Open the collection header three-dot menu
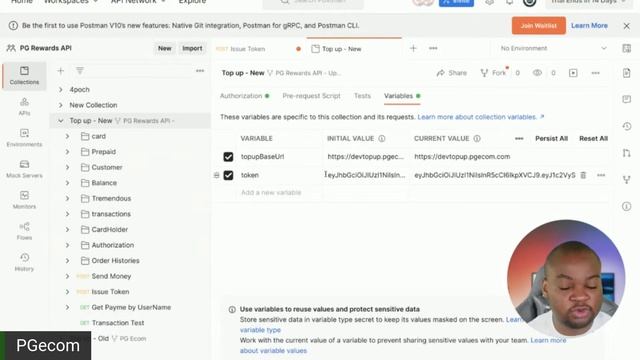This screenshot has width=640, height=360. click(596, 73)
